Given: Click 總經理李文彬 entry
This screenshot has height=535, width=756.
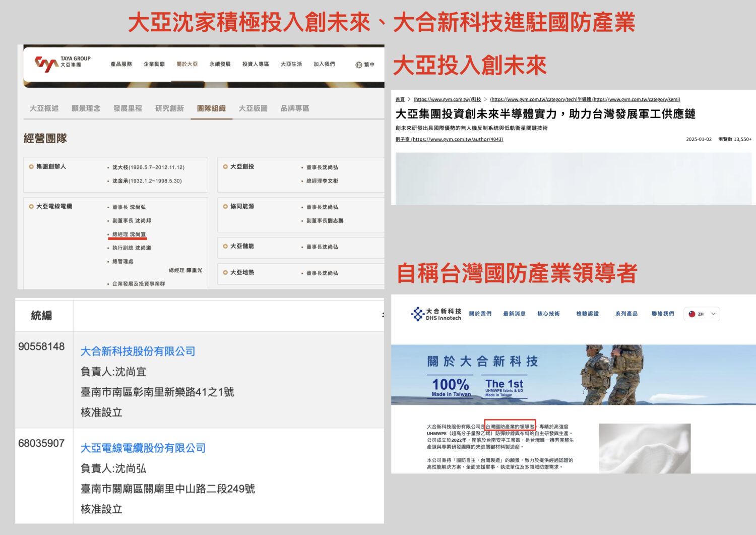Looking at the screenshot, I should [x=323, y=181].
